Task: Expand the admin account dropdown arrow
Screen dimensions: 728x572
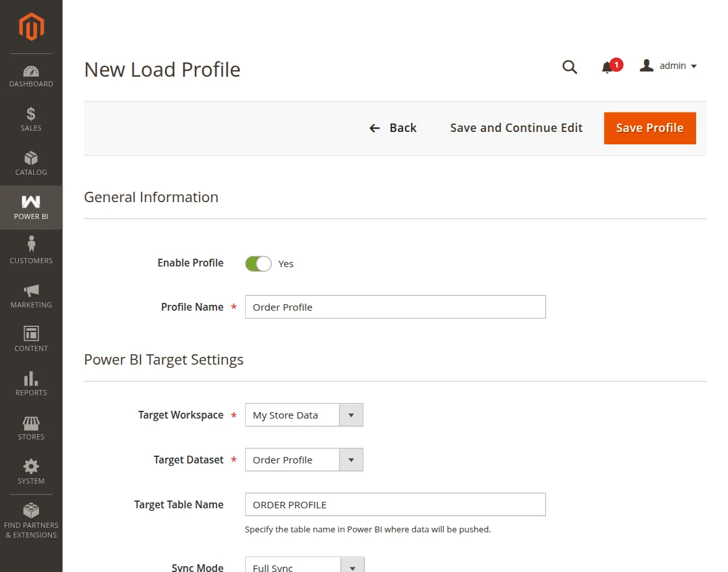Action: coord(694,66)
